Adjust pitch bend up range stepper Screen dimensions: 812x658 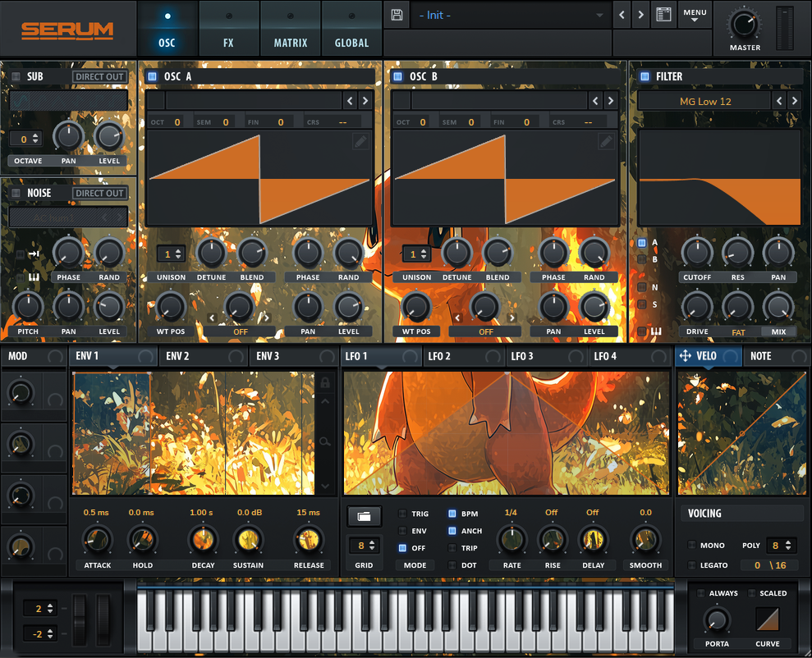pos(50,608)
